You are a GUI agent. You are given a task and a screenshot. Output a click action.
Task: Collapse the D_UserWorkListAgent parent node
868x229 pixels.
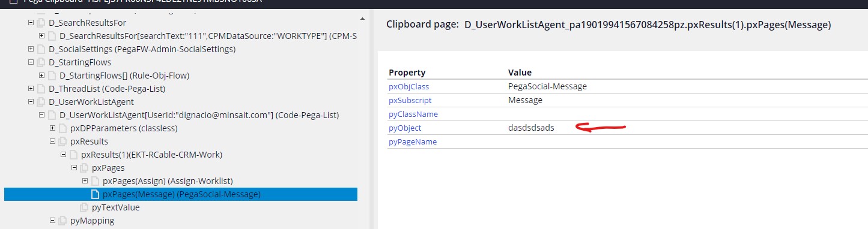tap(31, 102)
